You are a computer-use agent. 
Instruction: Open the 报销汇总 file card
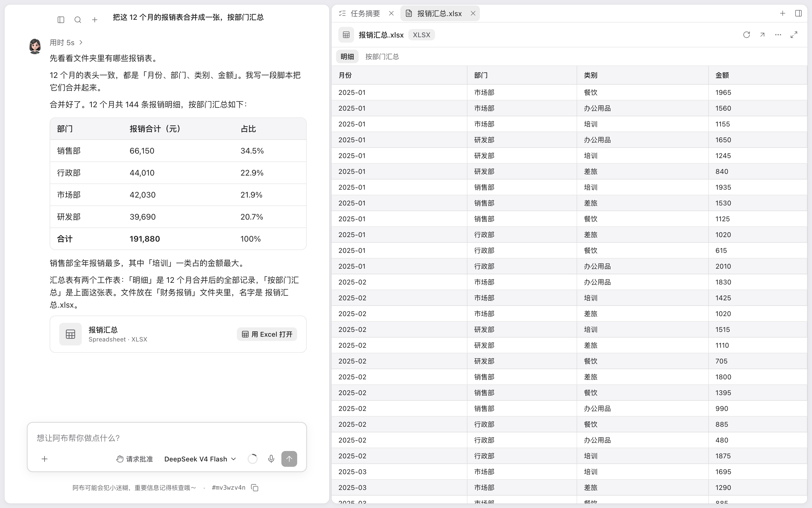pos(178,334)
